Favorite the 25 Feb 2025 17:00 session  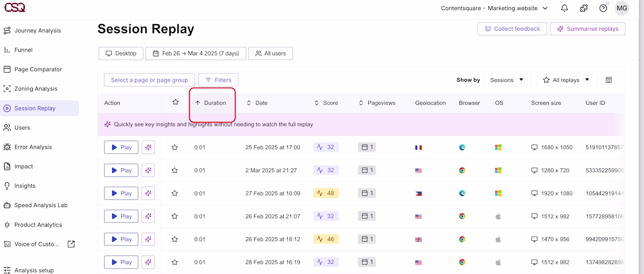(175, 148)
